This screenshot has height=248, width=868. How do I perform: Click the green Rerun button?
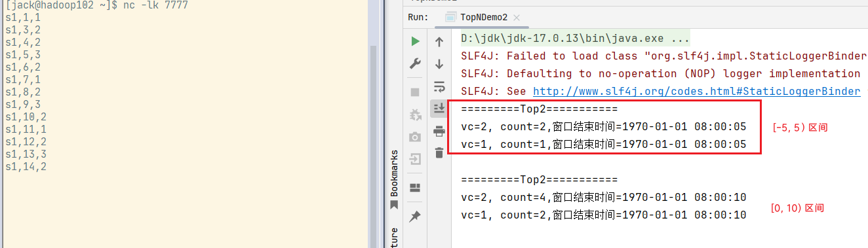415,41
